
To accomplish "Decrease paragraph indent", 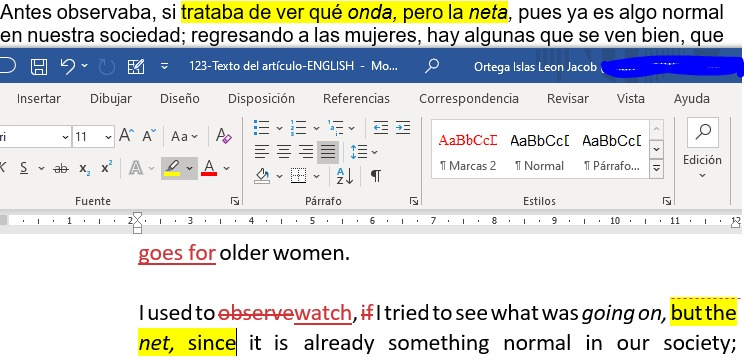I will point(381,127).
